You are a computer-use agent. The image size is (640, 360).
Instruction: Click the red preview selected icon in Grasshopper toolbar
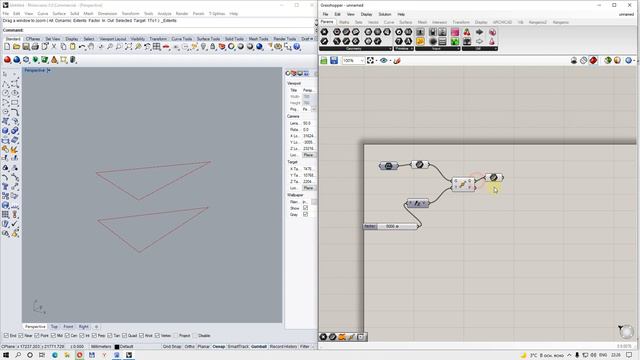pos(593,60)
